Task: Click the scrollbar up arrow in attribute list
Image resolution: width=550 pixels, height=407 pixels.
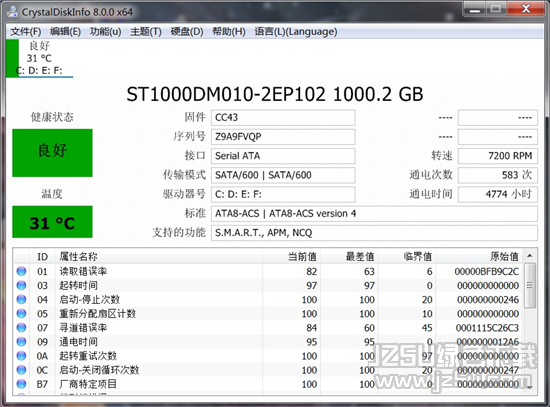Action: pos(530,256)
